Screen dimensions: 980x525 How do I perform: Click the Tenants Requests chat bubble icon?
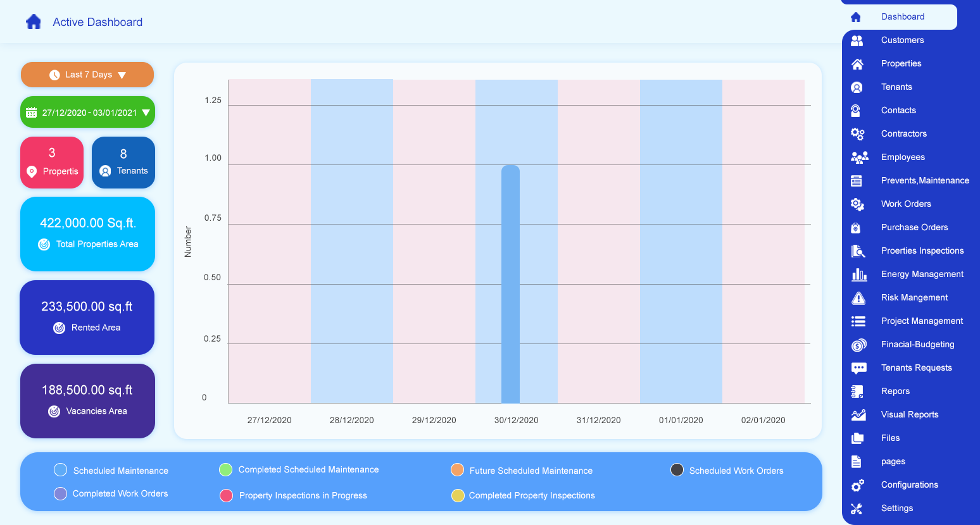858,368
